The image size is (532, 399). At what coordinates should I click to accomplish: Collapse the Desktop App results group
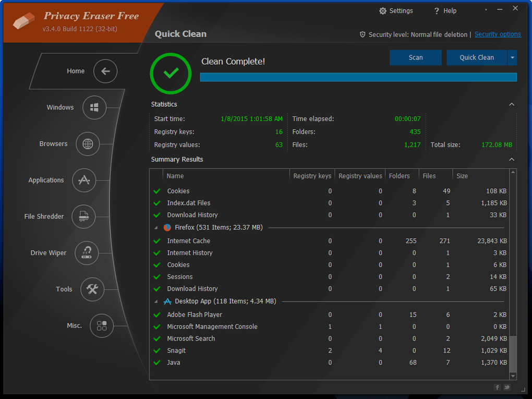pos(156,301)
